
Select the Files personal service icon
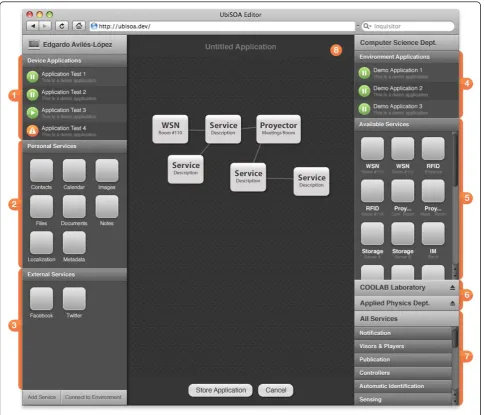click(41, 207)
